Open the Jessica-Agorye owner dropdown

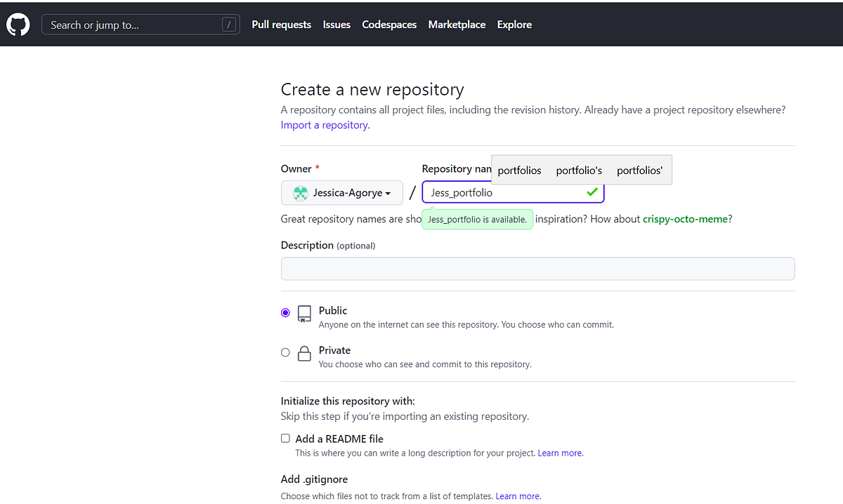coord(341,192)
